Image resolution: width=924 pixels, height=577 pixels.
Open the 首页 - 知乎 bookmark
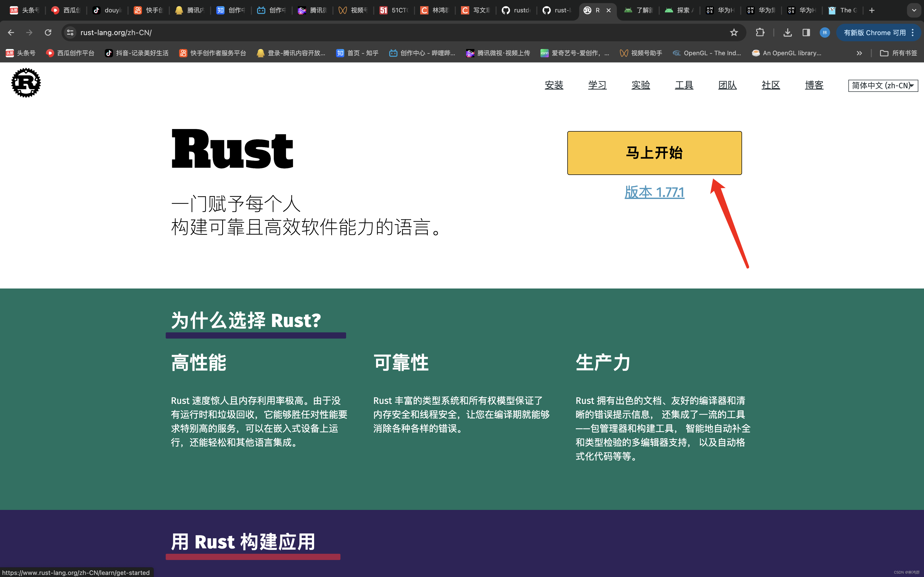(357, 53)
